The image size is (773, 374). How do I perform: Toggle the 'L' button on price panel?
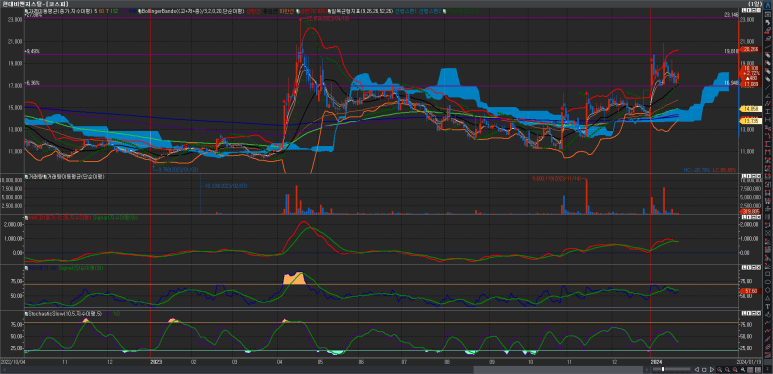pyautogui.click(x=744, y=10)
